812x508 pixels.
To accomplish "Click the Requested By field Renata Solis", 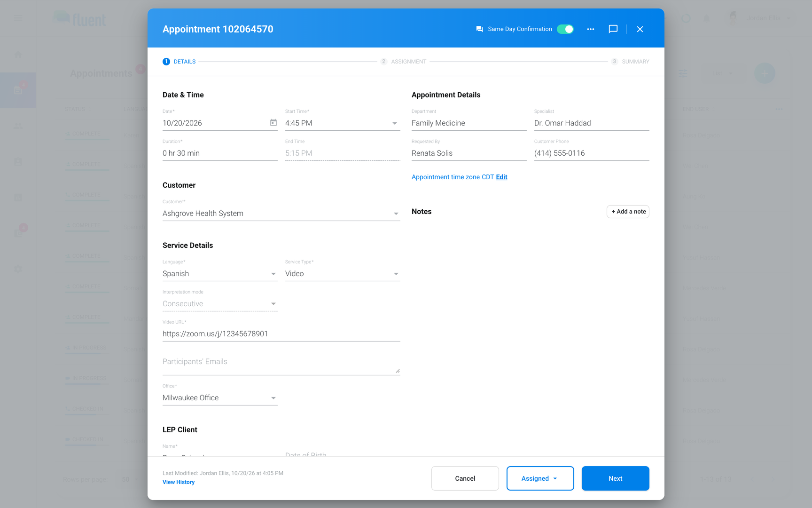I will (x=469, y=153).
